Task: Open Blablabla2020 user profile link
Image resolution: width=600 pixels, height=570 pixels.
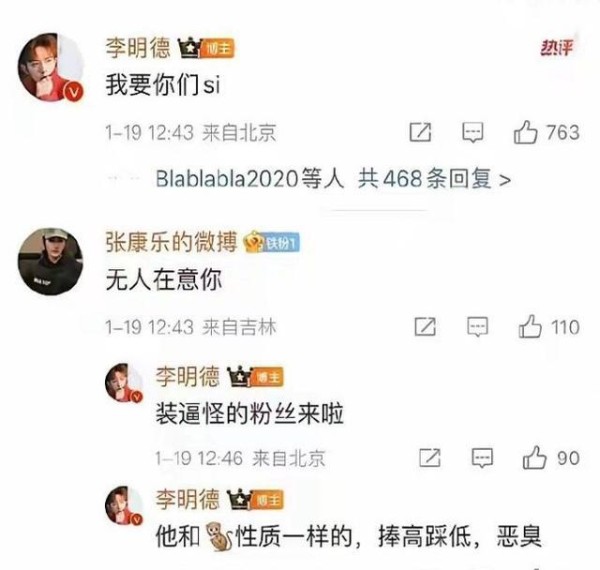Action: click(x=227, y=179)
